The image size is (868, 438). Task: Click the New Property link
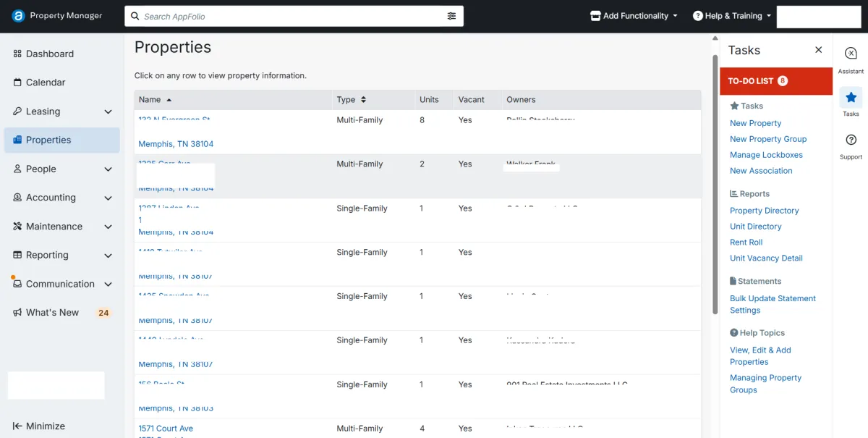coord(755,123)
